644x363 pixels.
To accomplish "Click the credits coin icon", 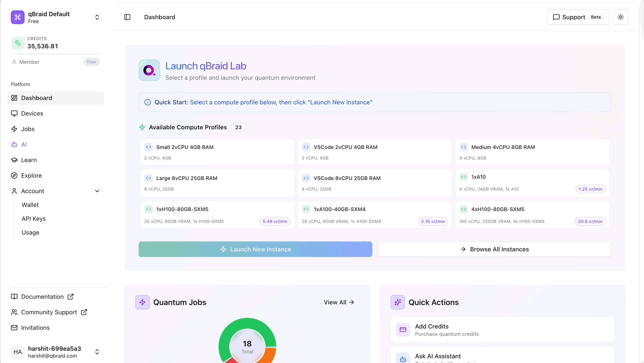I will pyautogui.click(x=18, y=43).
